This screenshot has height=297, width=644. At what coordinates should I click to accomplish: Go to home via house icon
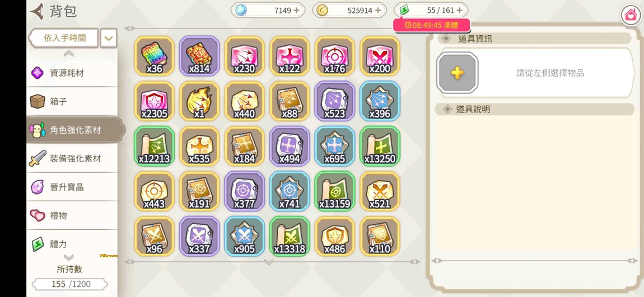click(631, 16)
